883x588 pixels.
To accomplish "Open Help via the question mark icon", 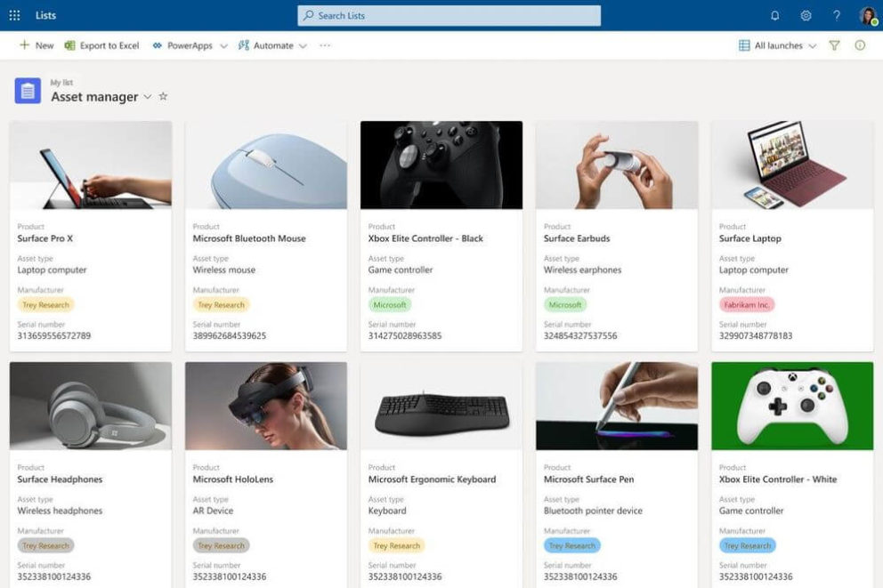I will 836,15.
